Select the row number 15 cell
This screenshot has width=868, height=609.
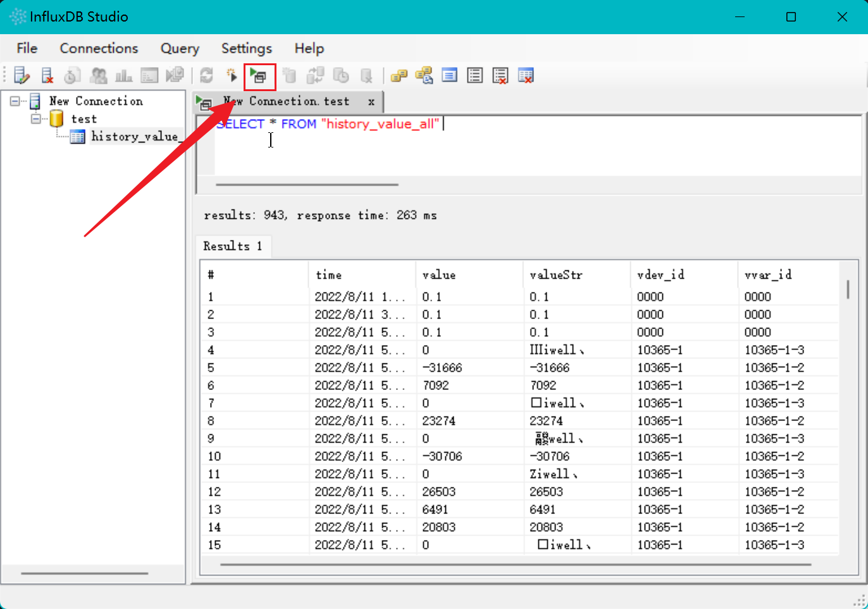click(255, 544)
